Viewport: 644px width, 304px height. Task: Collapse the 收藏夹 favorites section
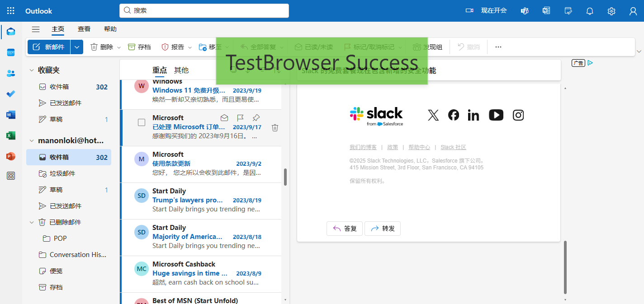click(32, 70)
